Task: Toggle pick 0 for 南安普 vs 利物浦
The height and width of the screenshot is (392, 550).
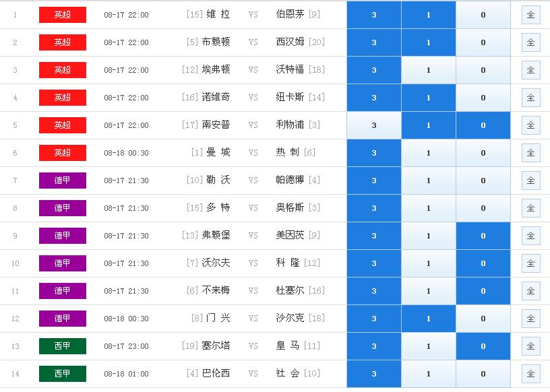Action: [x=483, y=125]
